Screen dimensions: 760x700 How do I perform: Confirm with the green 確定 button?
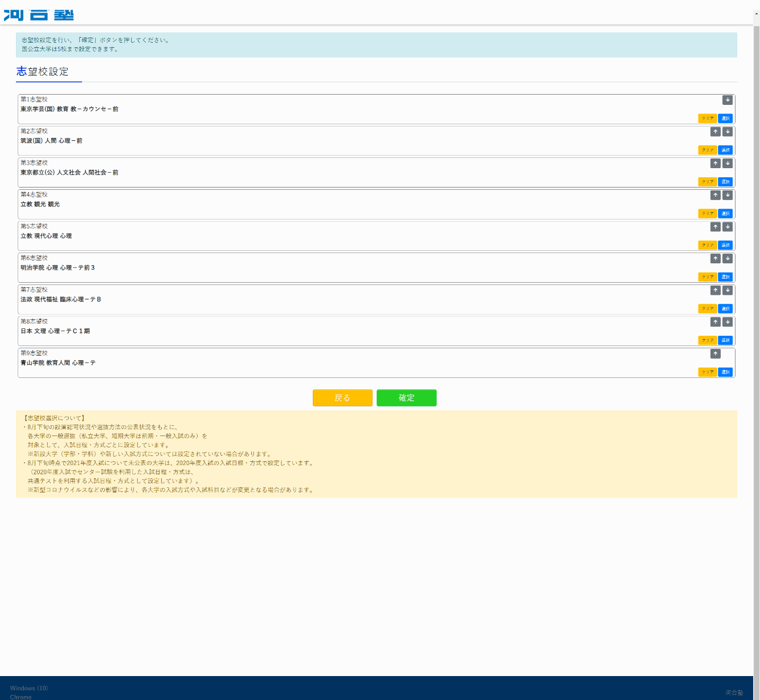(406, 398)
